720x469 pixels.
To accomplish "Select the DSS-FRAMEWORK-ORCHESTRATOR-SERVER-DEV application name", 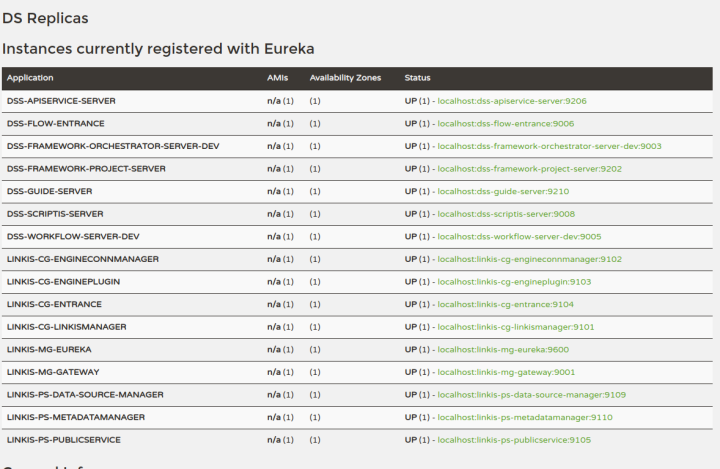I will coord(113,146).
